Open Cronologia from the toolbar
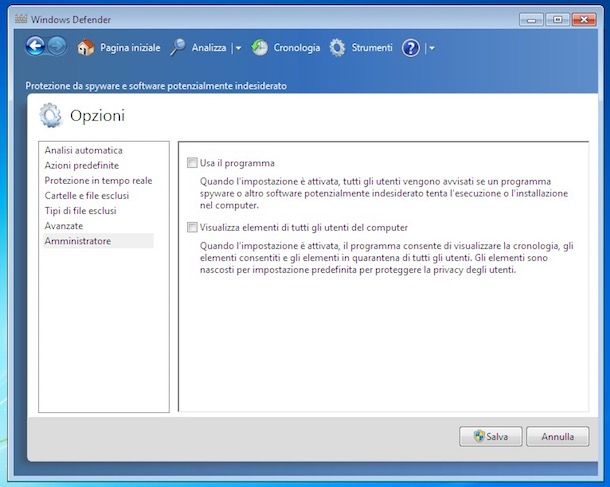 (296, 48)
